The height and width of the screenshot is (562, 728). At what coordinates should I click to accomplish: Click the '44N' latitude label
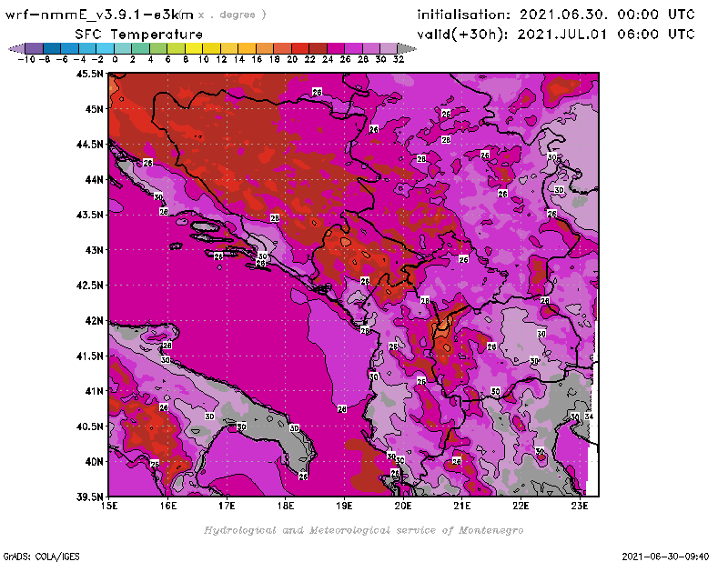click(95, 179)
